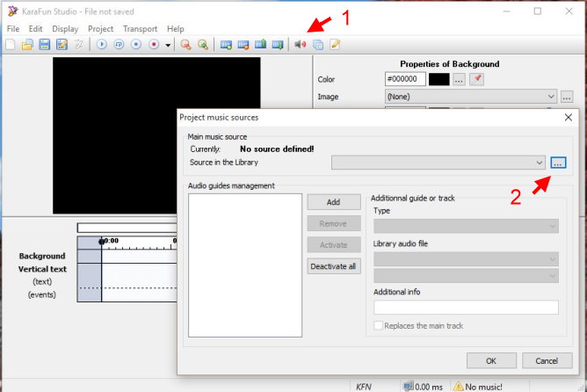Click the No music warning status icon
Image resolution: width=587 pixels, height=392 pixels.
pyautogui.click(x=457, y=386)
